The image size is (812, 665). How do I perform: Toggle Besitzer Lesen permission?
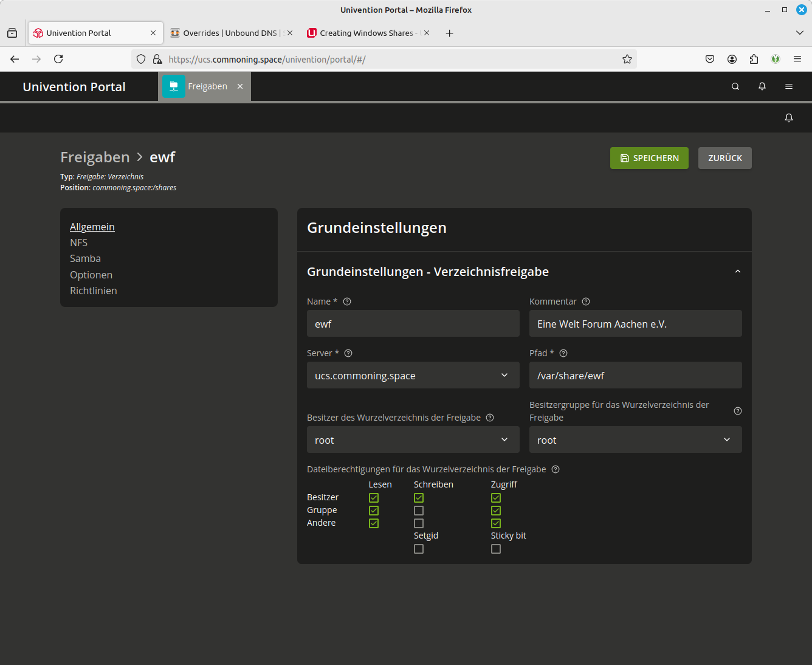click(x=374, y=498)
